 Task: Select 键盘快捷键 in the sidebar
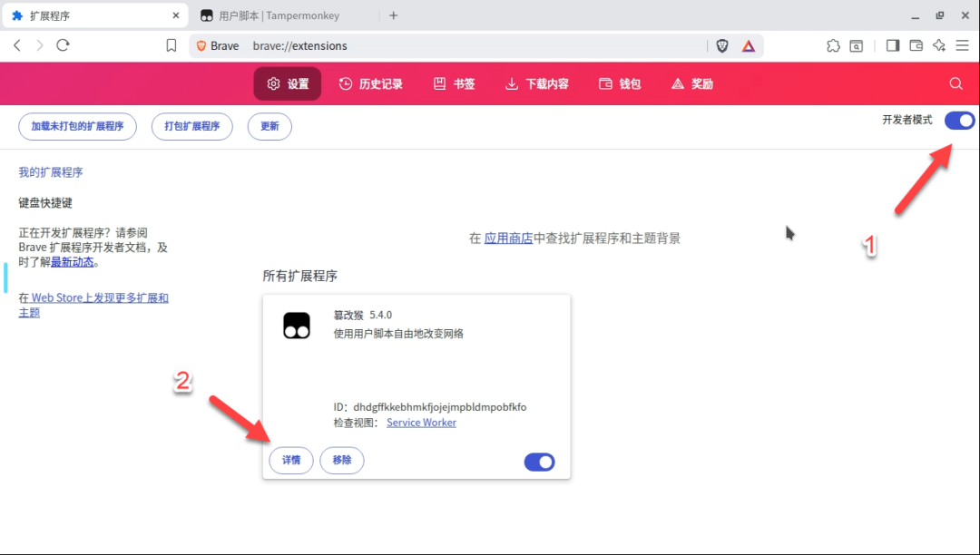(x=45, y=203)
